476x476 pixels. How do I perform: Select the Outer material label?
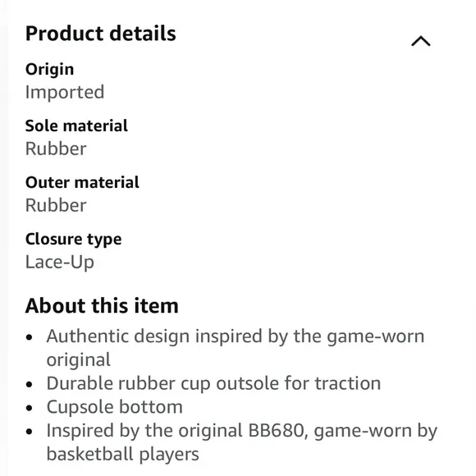click(x=82, y=182)
